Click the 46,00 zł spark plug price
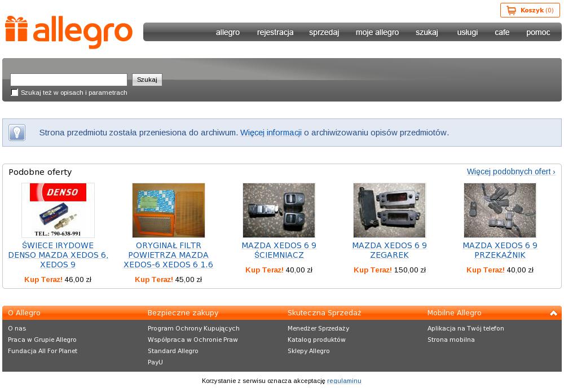The image size is (564, 392). pos(78,280)
